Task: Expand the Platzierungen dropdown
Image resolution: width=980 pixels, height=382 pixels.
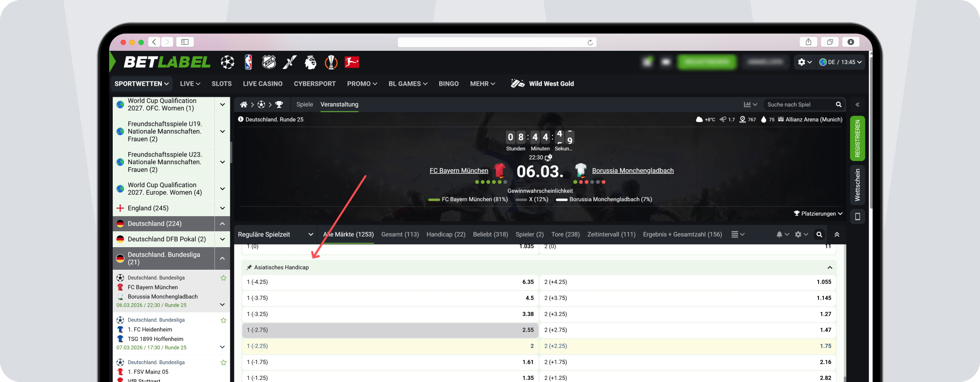Action: [x=818, y=214]
